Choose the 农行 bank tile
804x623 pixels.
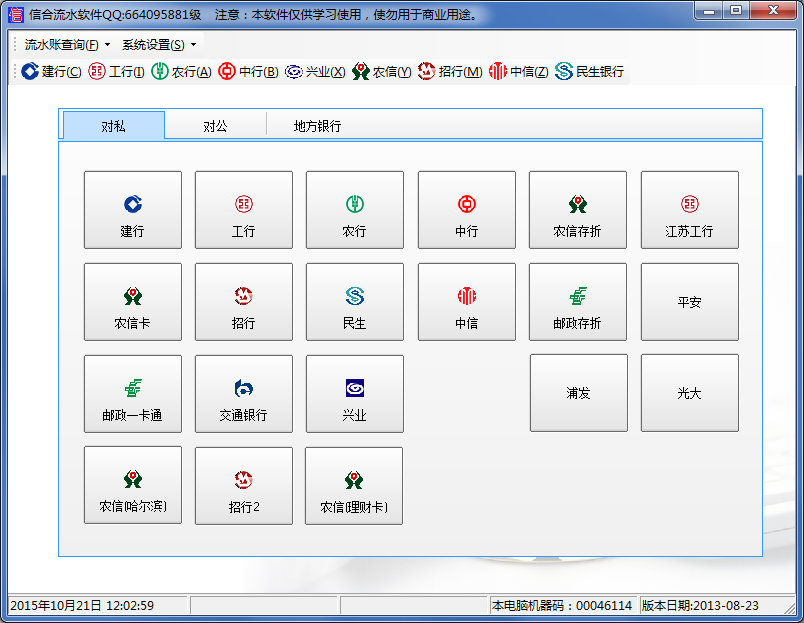pyautogui.click(x=355, y=210)
